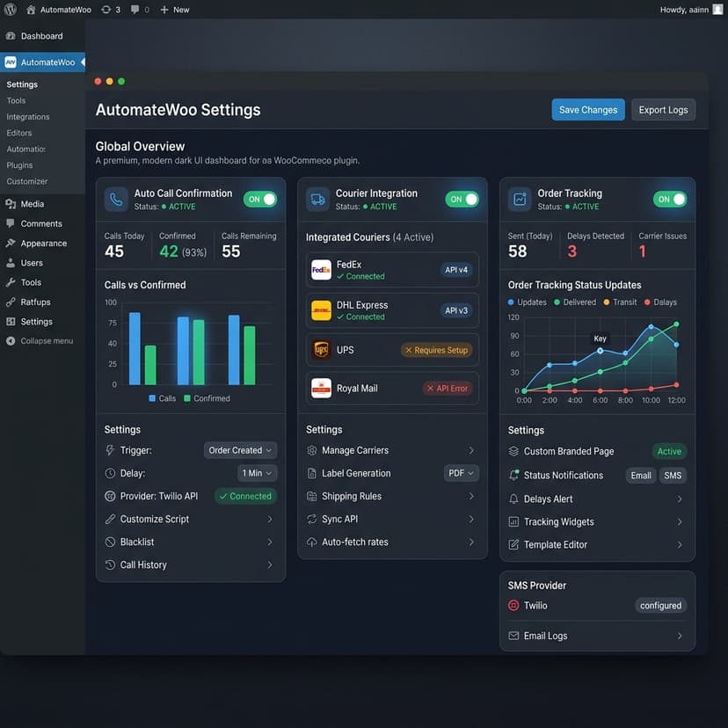Open the comments bubble in admin bar
This screenshot has height=728, width=728.
135,10
